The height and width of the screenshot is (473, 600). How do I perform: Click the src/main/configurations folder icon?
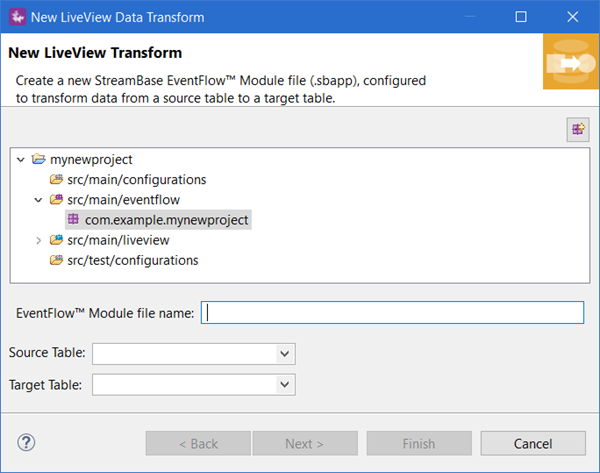point(57,180)
